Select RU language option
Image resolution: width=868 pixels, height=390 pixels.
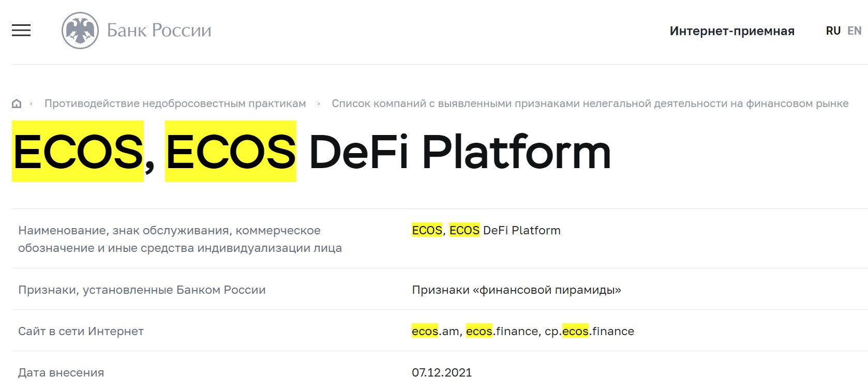click(x=833, y=31)
